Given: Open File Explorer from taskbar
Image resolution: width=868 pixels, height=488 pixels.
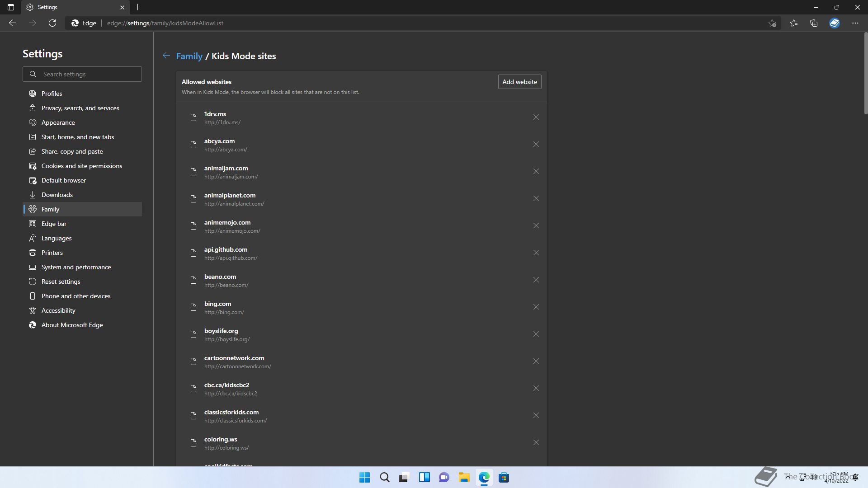Looking at the screenshot, I should (x=464, y=478).
